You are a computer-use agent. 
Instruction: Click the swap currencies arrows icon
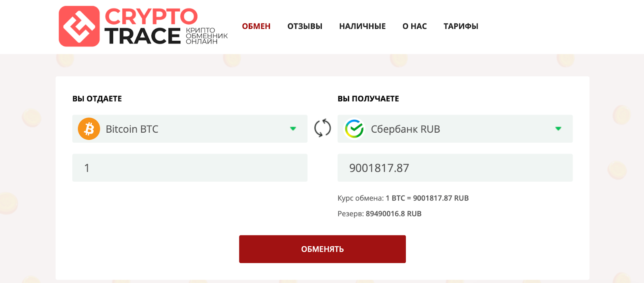(322, 129)
